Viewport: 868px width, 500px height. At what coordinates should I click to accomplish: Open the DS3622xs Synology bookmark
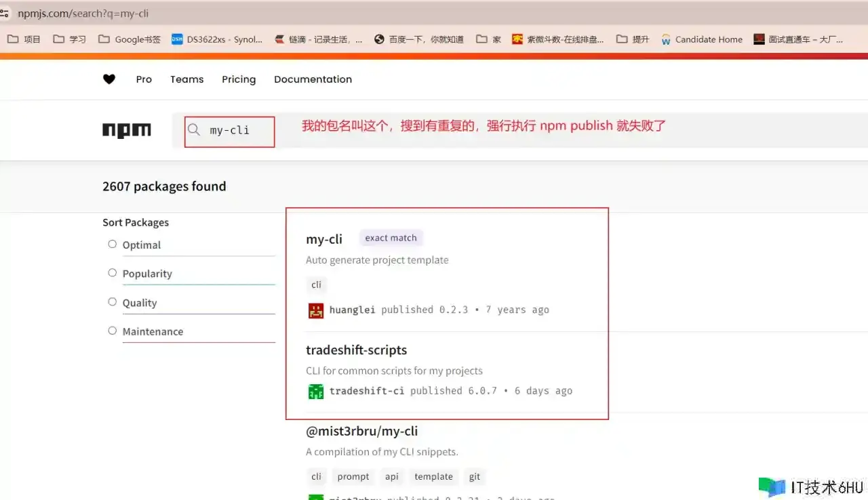(217, 39)
